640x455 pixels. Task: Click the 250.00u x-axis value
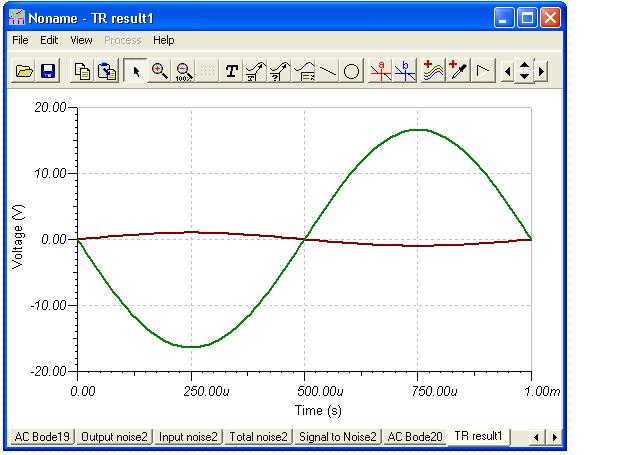pyautogui.click(x=206, y=391)
